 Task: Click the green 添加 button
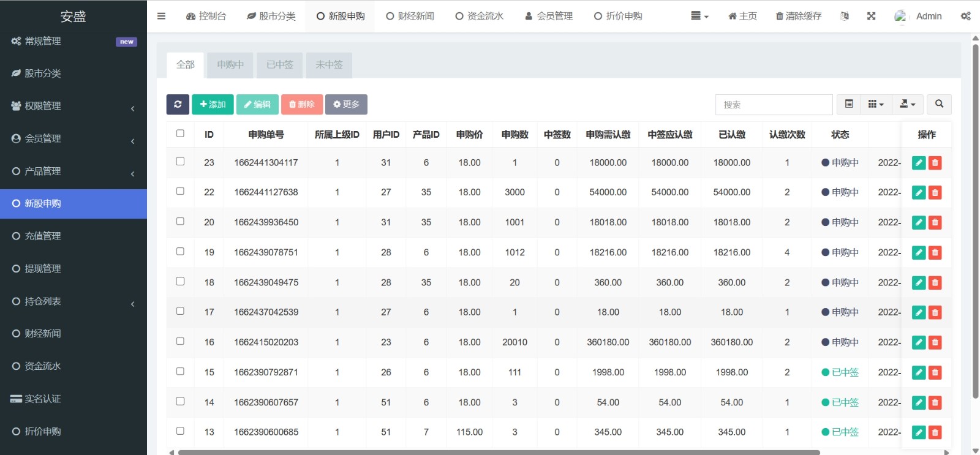[213, 105]
